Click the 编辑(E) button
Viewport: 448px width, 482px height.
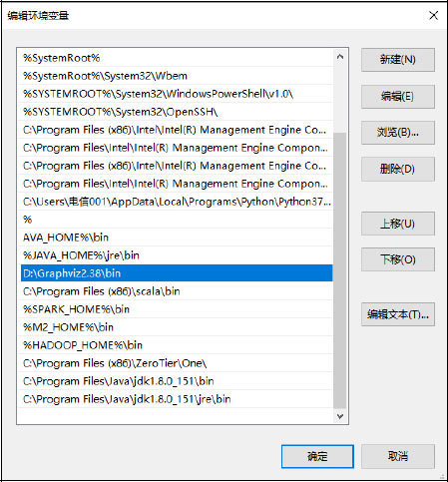[398, 97]
